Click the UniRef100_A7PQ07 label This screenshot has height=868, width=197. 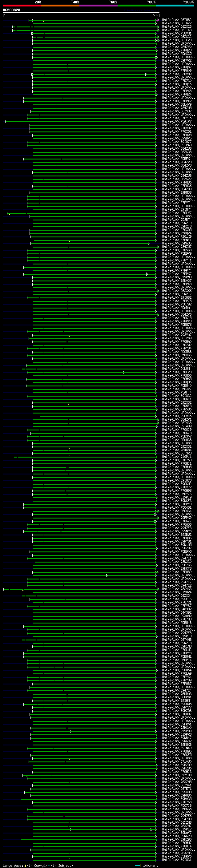177,67
